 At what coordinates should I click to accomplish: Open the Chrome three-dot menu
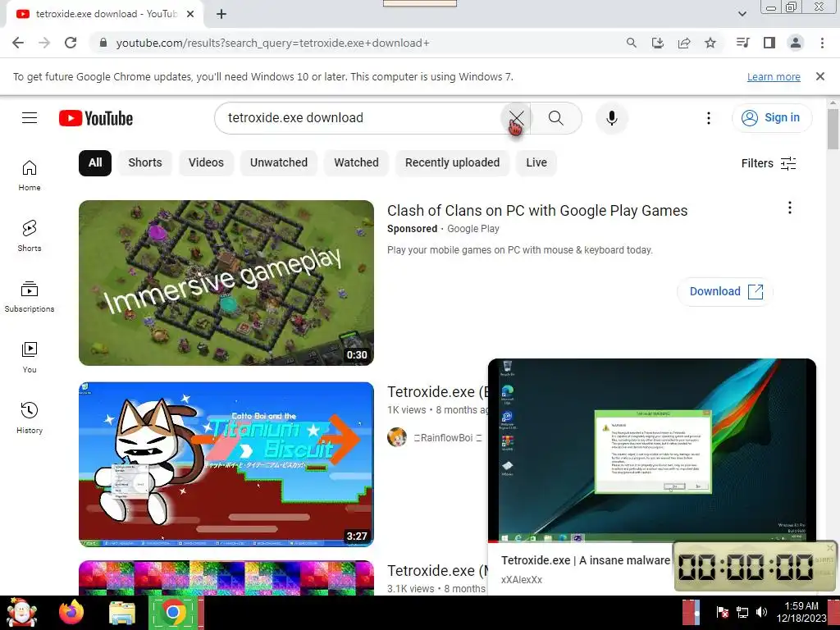[x=822, y=43]
